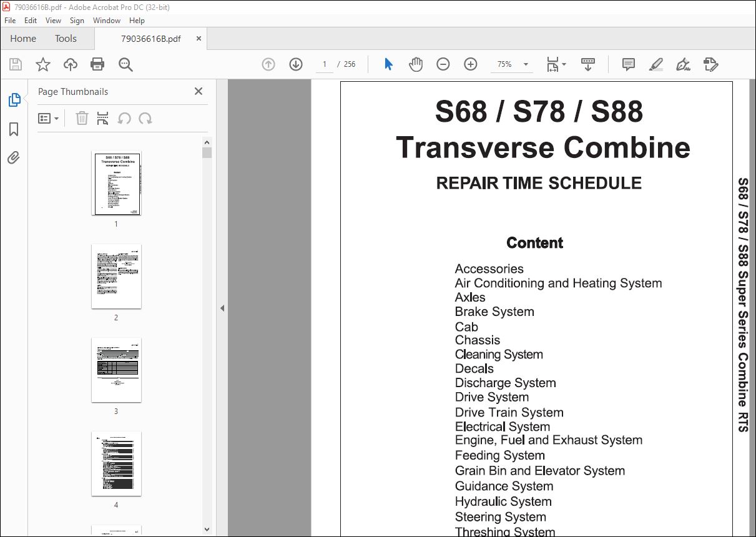Open the View menu

tap(54, 21)
